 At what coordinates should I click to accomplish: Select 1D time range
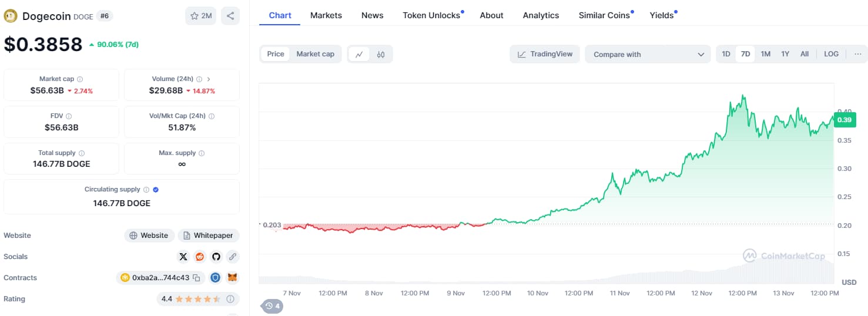(x=726, y=54)
